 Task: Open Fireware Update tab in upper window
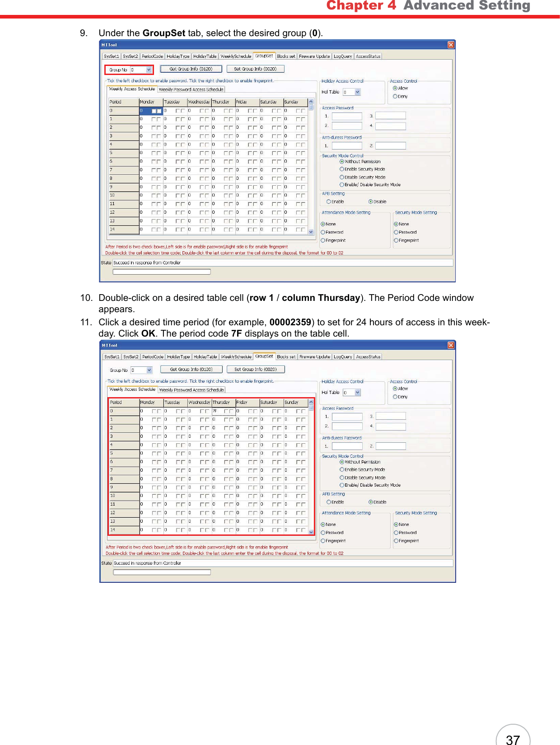click(x=314, y=56)
